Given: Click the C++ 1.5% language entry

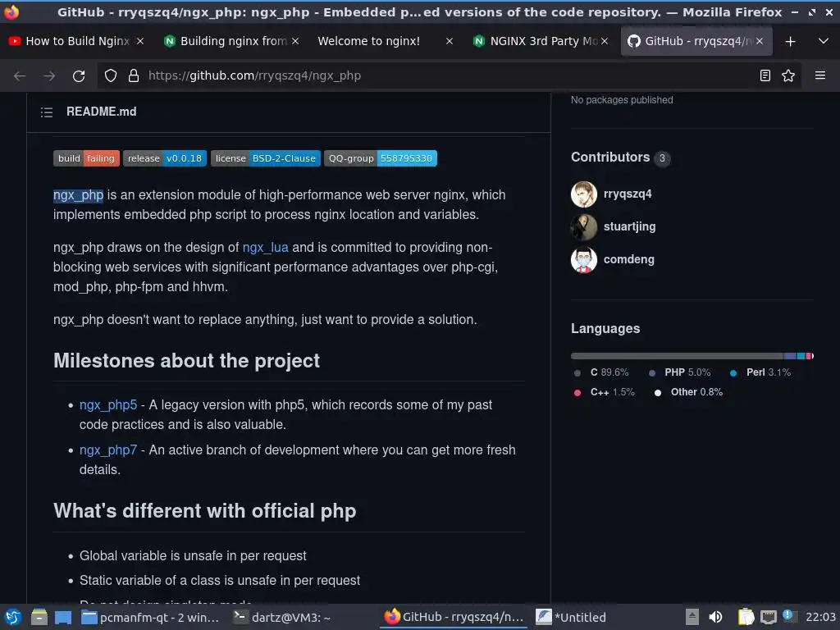Looking at the screenshot, I should 605,392.
